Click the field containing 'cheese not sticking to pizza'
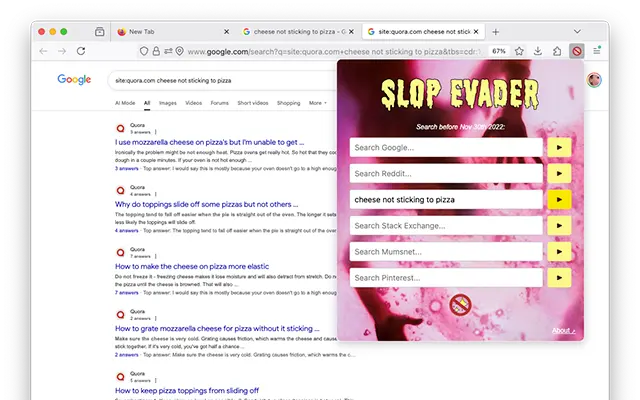This screenshot has height=400, width=640. (446, 200)
